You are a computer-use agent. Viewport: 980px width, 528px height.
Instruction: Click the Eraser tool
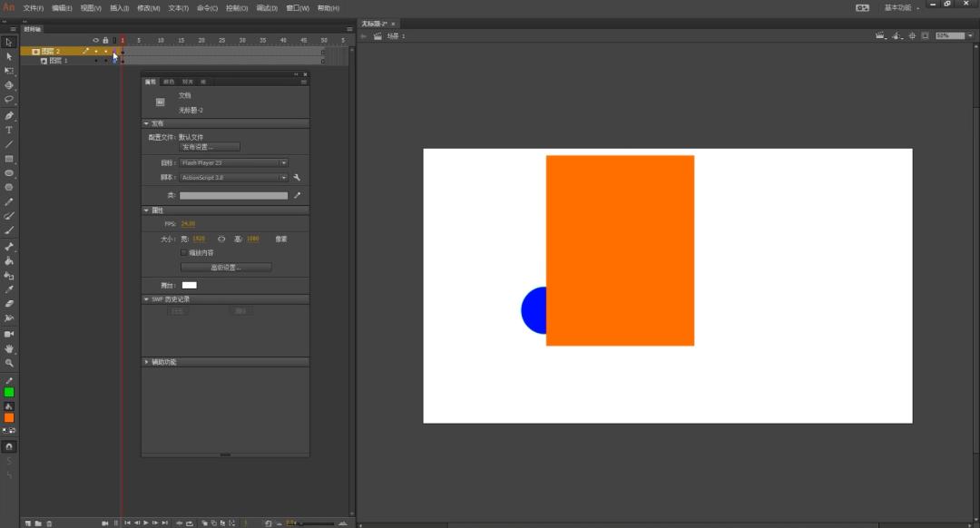9,304
